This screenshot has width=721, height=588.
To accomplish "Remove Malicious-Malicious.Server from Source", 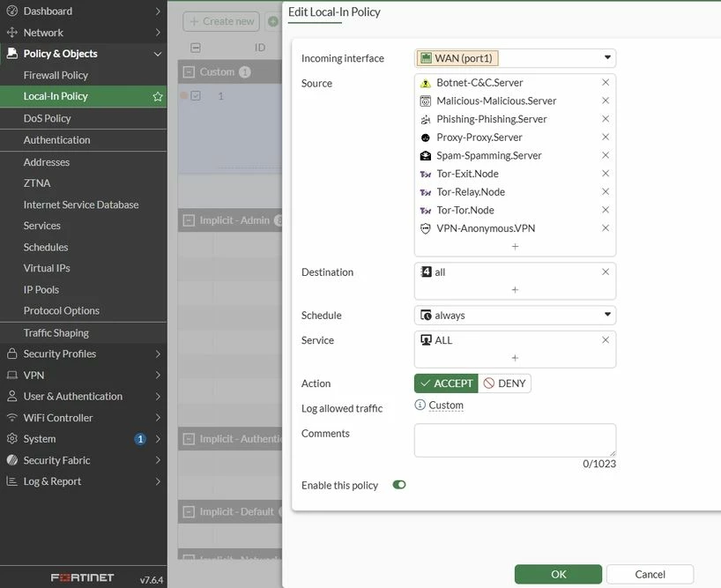I will (x=606, y=100).
